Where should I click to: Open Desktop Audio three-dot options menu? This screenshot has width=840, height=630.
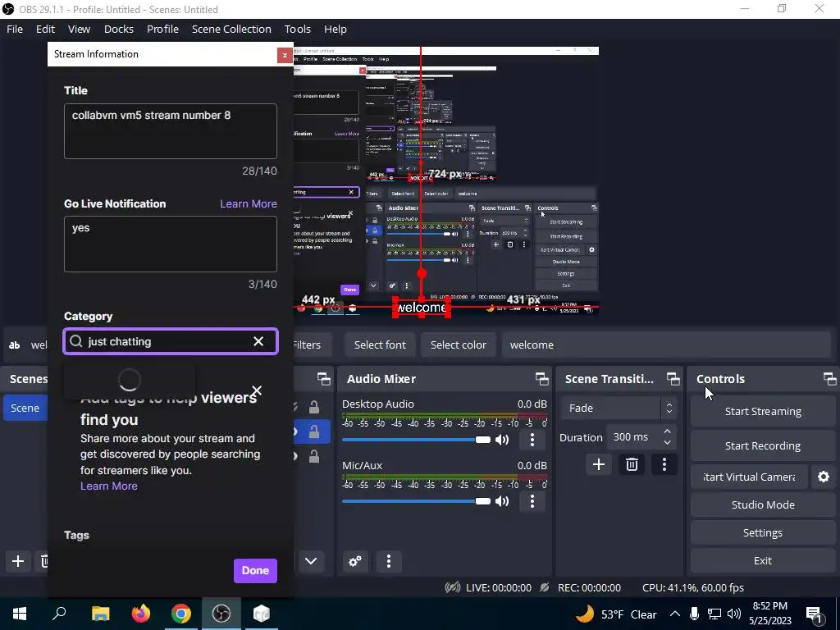(x=532, y=440)
